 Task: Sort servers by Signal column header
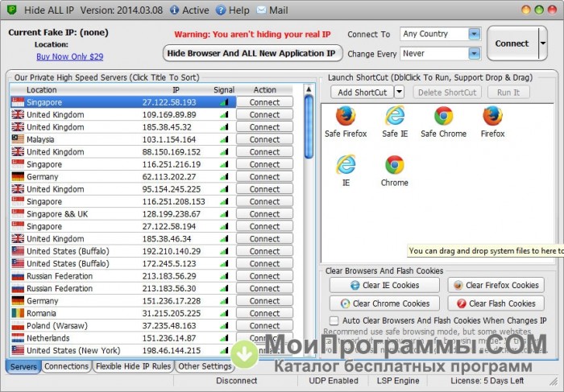point(224,90)
